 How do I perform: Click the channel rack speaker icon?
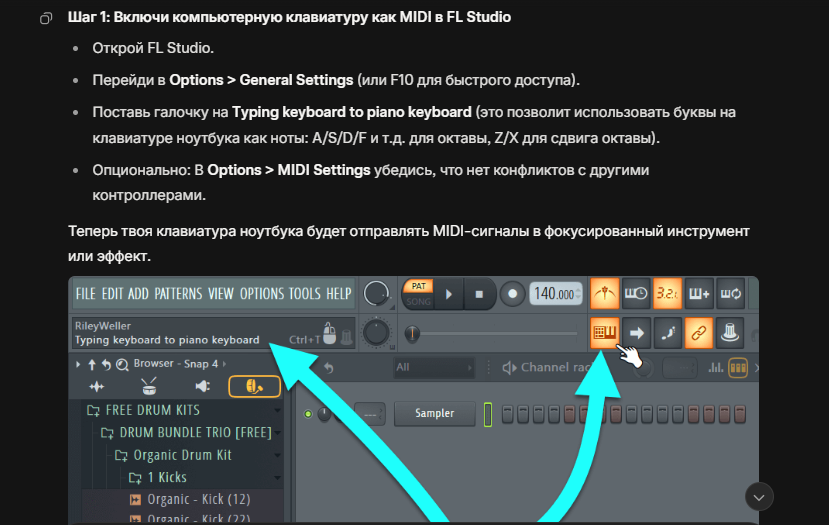(x=509, y=367)
